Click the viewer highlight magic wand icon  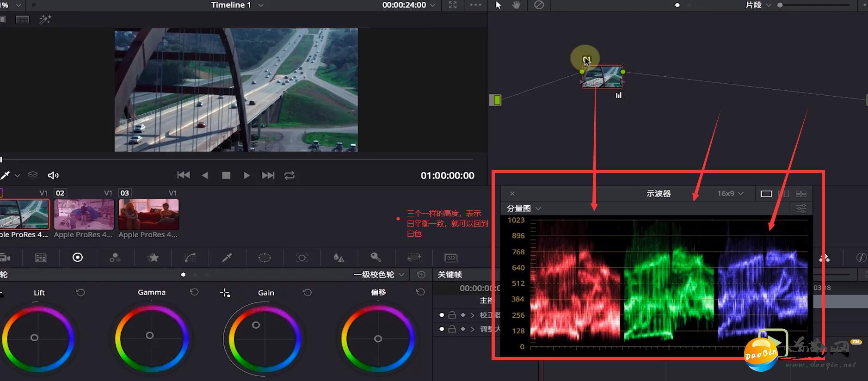tap(45, 19)
